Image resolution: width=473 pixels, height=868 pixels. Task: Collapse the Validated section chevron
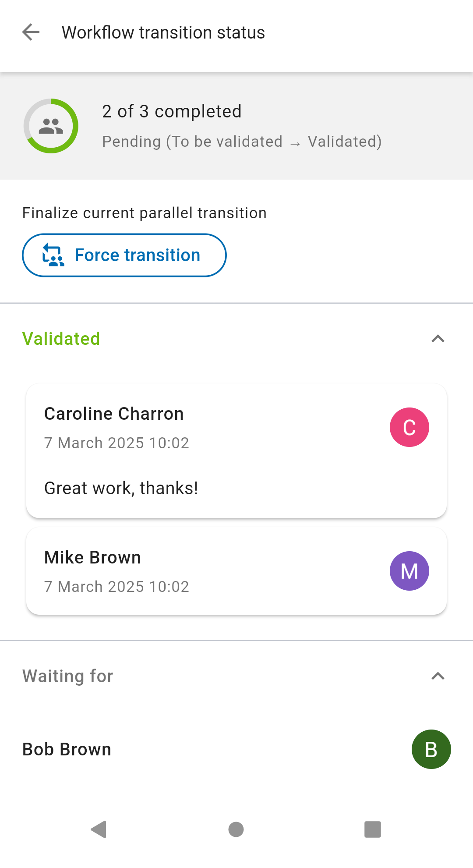[x=438, y=339]
